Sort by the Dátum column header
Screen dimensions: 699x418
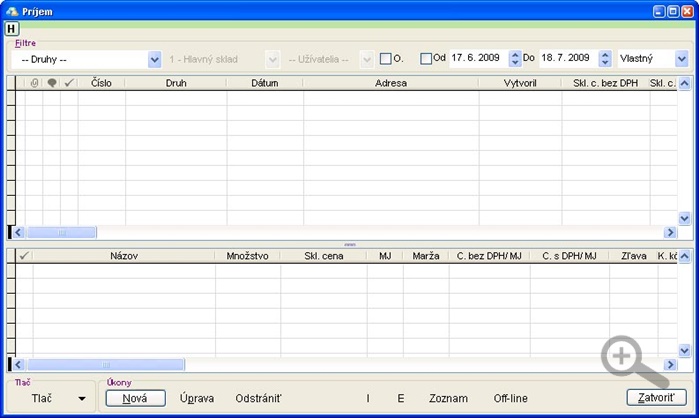pos(265,83)
